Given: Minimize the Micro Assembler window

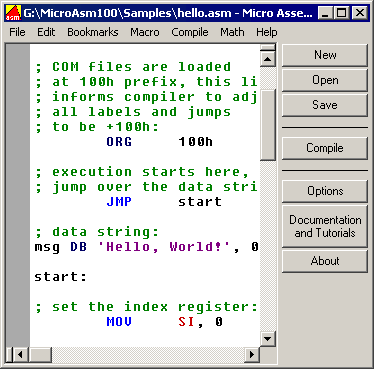Looking at the screenshot, I should tap(325, 13).
